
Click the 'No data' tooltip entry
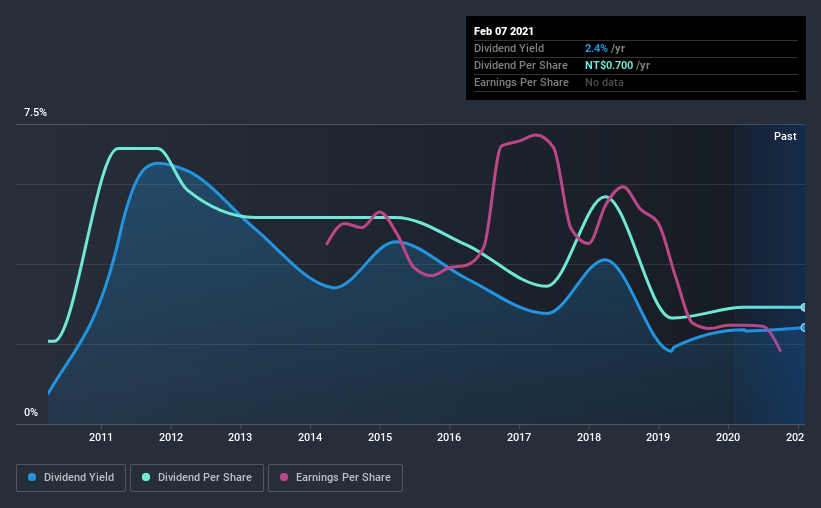tap(604, 82)
